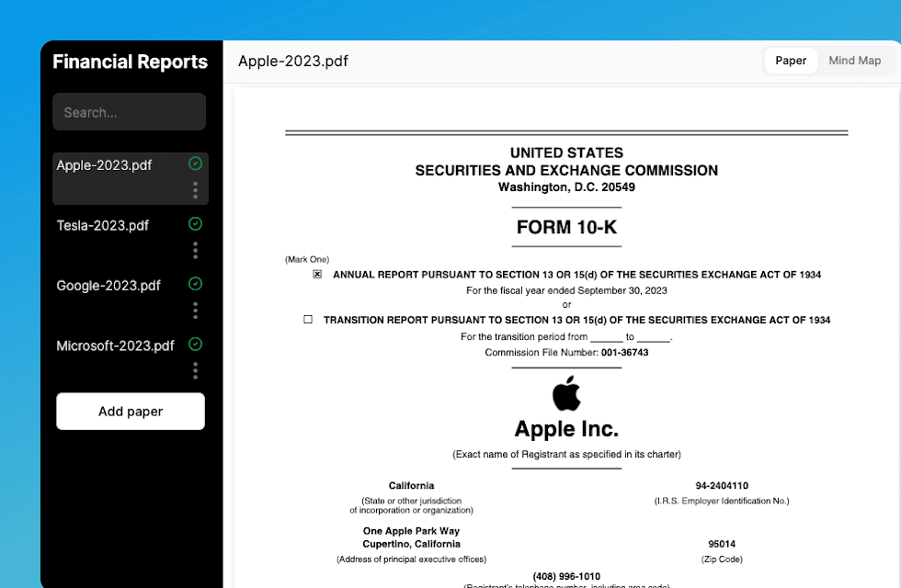Check the Transition Report checkbox
This screenshot has height=588, width=901.
point(308,320)
